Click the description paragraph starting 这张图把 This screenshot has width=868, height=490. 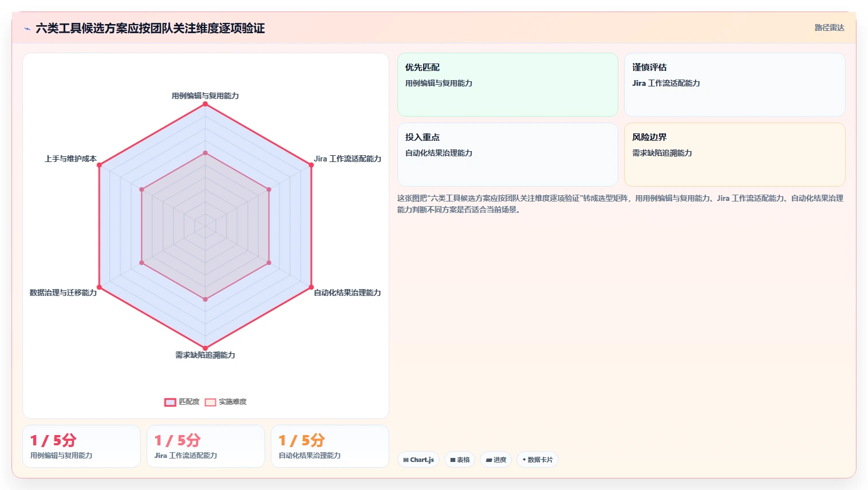point(621,204)
